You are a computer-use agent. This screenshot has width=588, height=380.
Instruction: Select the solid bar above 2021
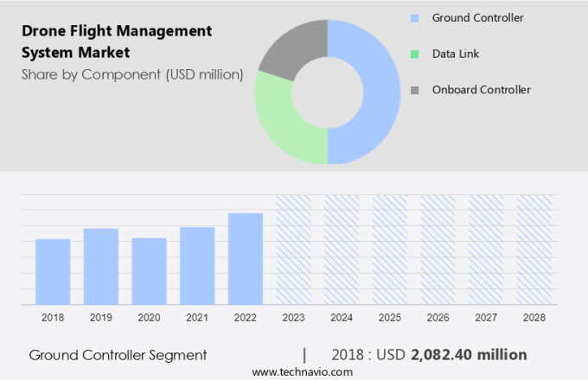(197, 265)
